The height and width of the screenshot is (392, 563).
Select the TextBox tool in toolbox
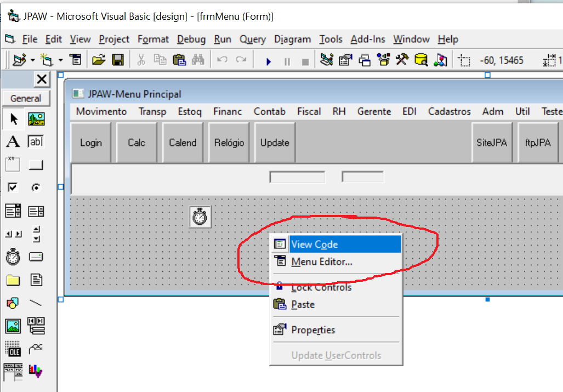tap(36, 141)
